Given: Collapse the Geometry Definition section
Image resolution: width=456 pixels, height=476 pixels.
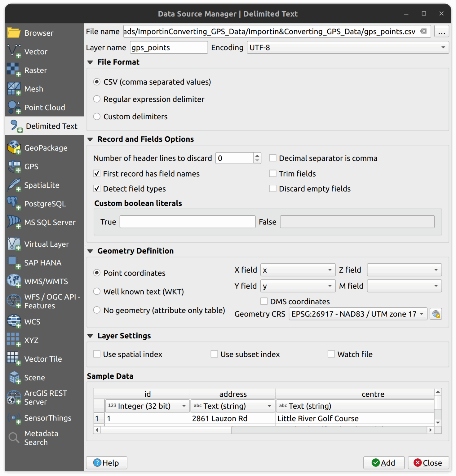Looking at the screenshot, I should click(x=90, y=251).
